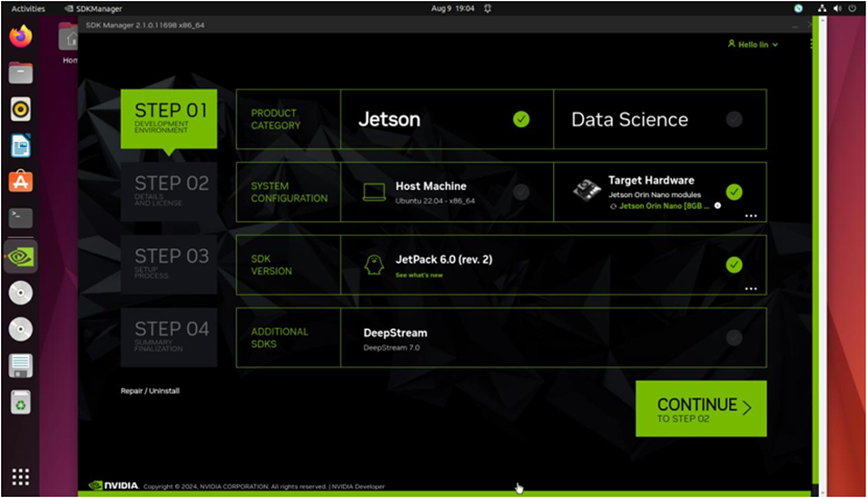Image resolution: width=868 pixels, height=498 pixels.
Task: Open the power menu icon
Action: tap(853, 8)
